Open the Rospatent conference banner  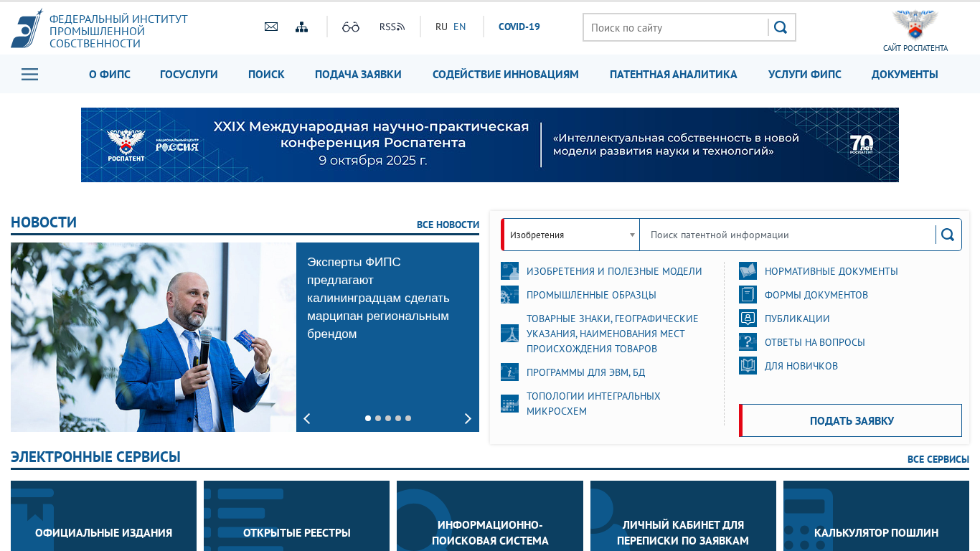click(x=490, y=145)
